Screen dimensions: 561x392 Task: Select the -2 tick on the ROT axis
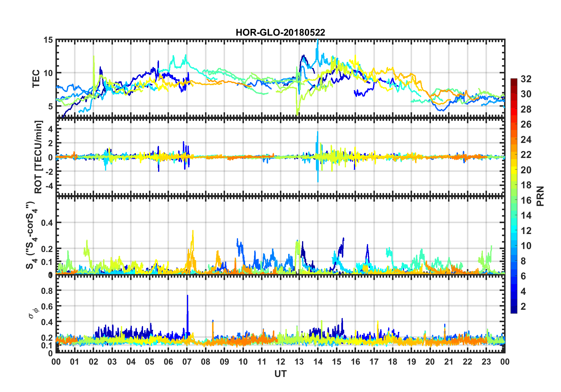tap(49, 171)
